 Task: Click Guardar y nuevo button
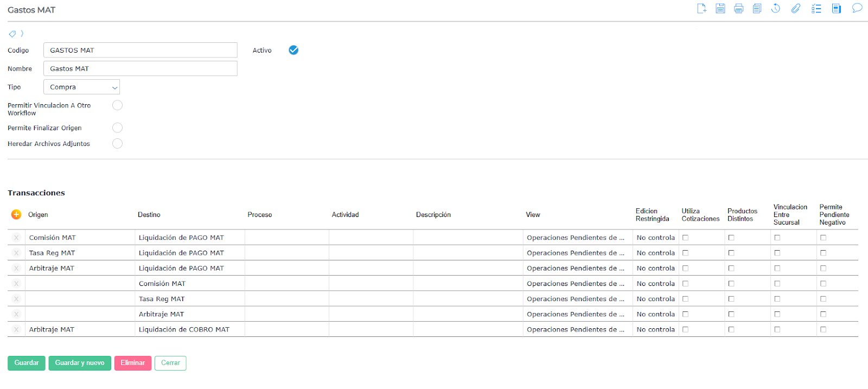pos(80,363)
